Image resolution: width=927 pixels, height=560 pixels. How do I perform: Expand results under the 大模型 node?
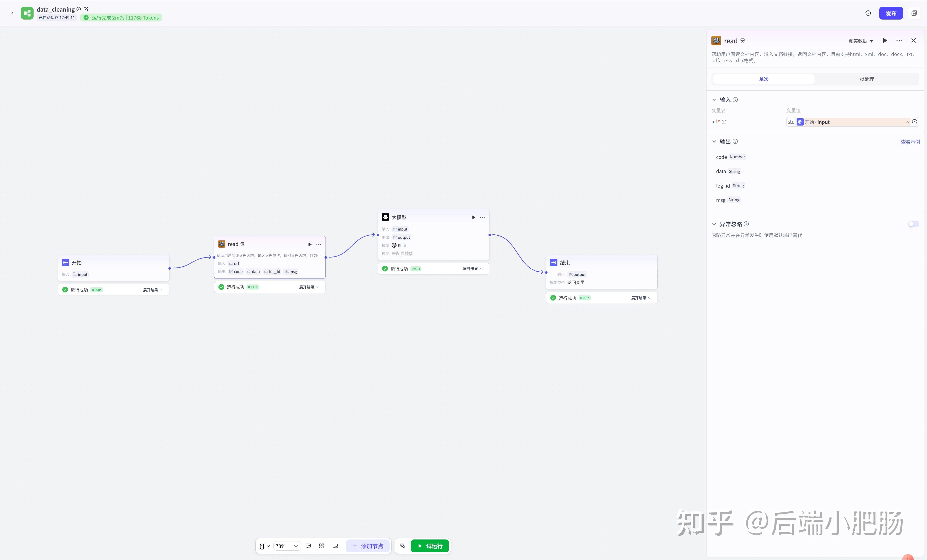(472, 269)
